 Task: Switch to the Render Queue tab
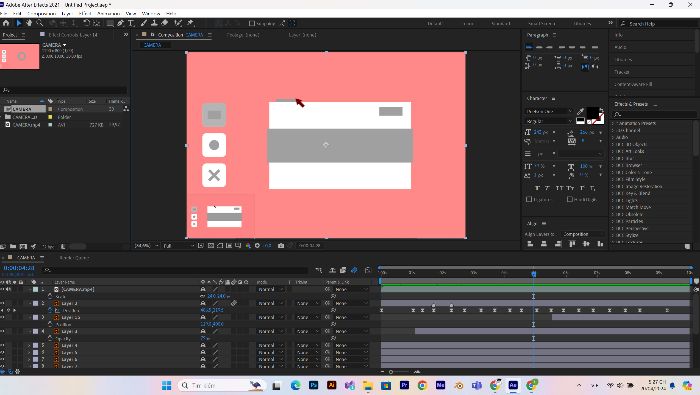point(74,258)
